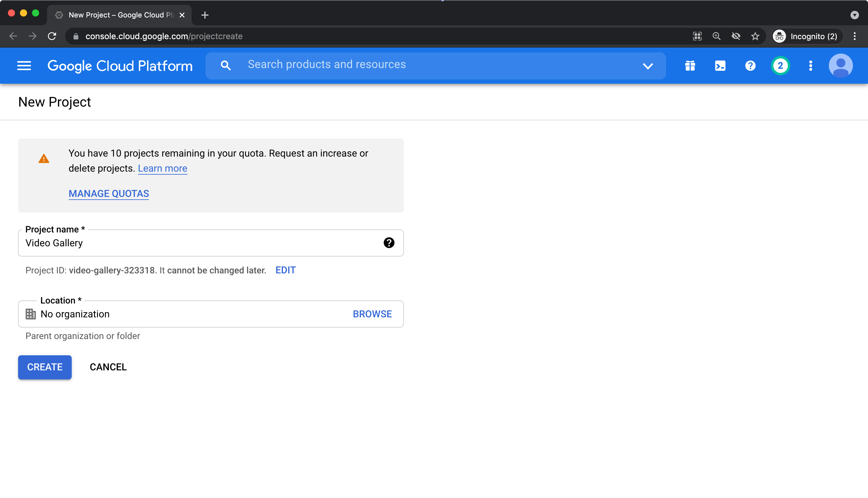Screen dimensions: 868x498
Task: Close the New Project tab
Action: pos(182,15)
